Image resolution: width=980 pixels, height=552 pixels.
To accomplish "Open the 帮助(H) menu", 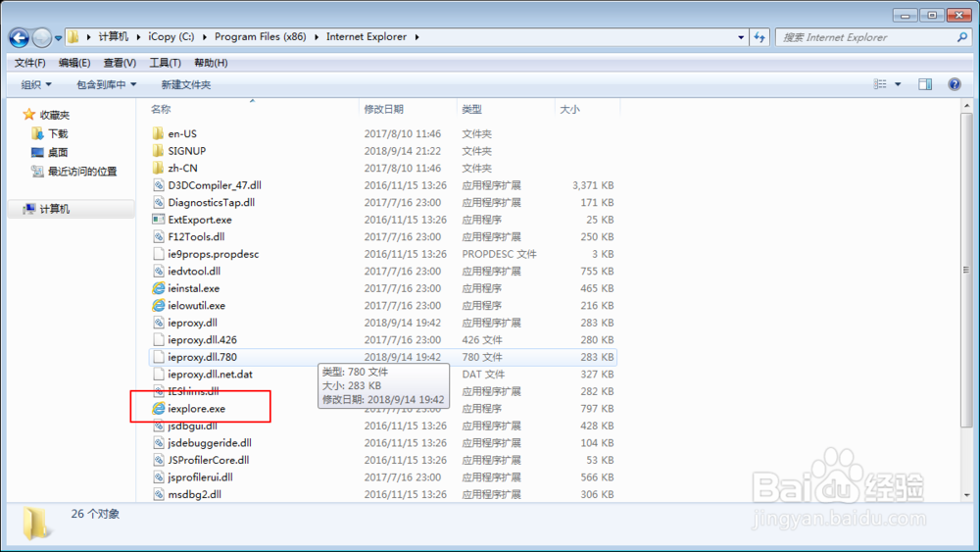I will click(211, 63).
